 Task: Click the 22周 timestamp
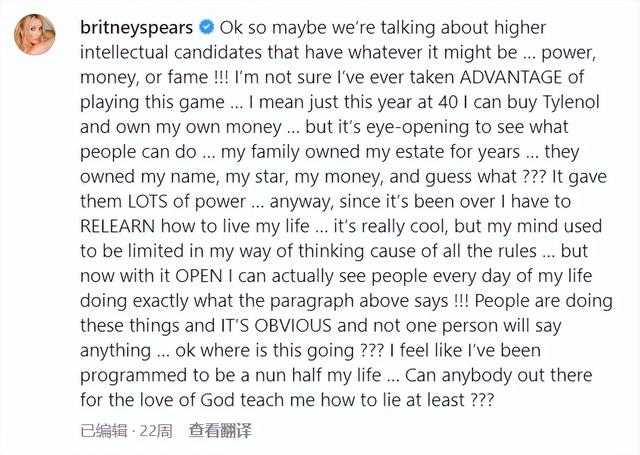tap(157, 431)
